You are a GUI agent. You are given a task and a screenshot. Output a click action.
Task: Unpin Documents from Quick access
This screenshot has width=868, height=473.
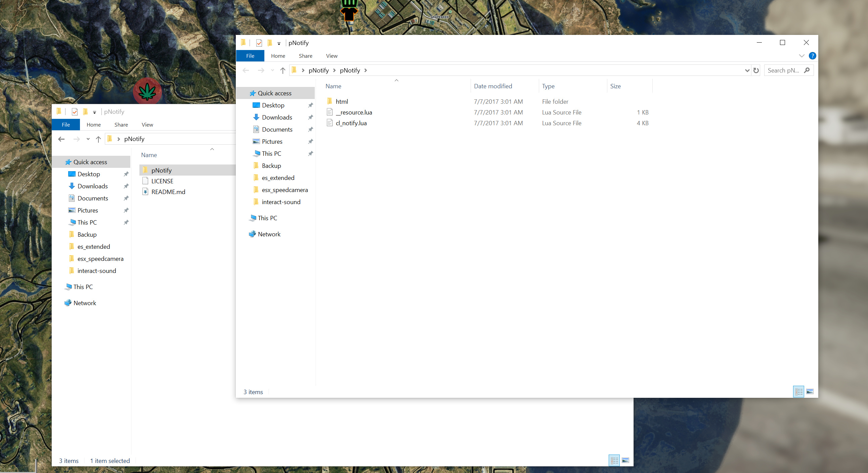[310, 129]
